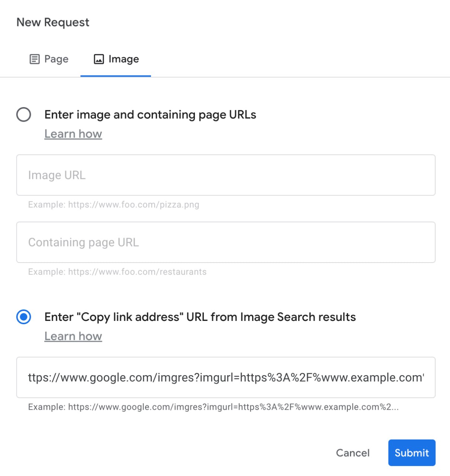Open the first Learn how link

pyautogui.click(x=73, y=134)
